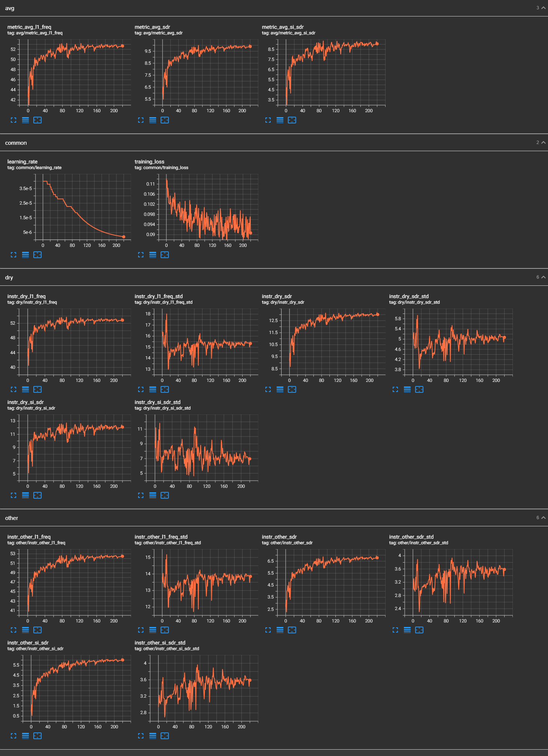Expand the instr_dry_sdr chart size

pyautogui.click(x=268, y=389)
